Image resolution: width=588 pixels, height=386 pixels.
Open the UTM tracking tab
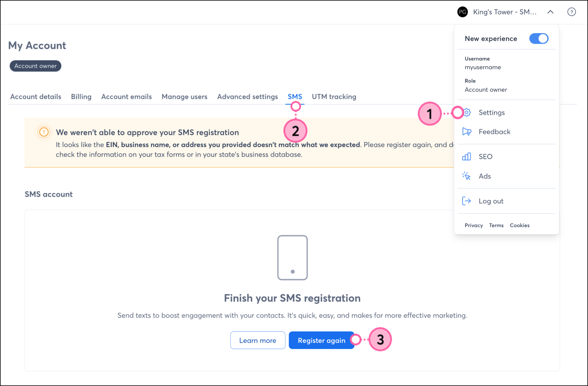pos(334,97)
